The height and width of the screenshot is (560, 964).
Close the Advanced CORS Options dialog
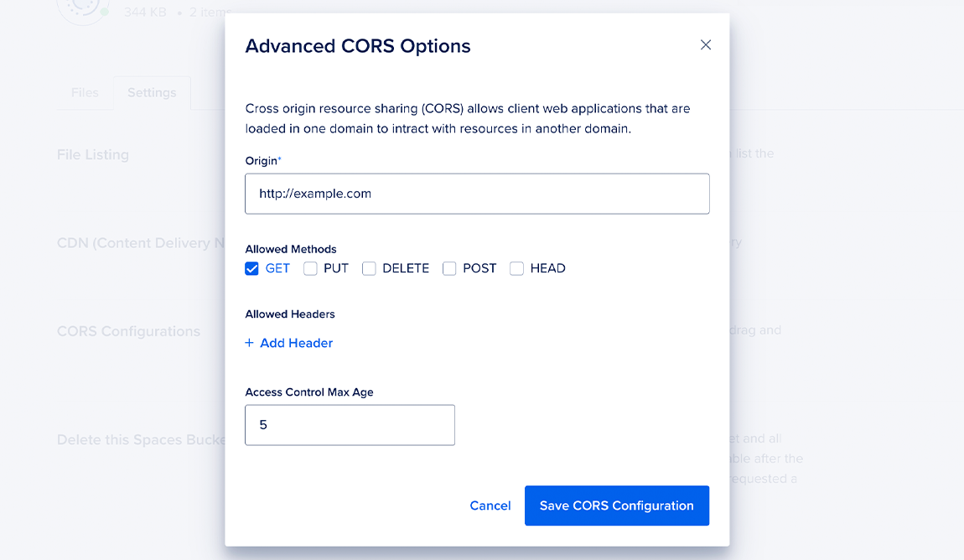(705, 45)
